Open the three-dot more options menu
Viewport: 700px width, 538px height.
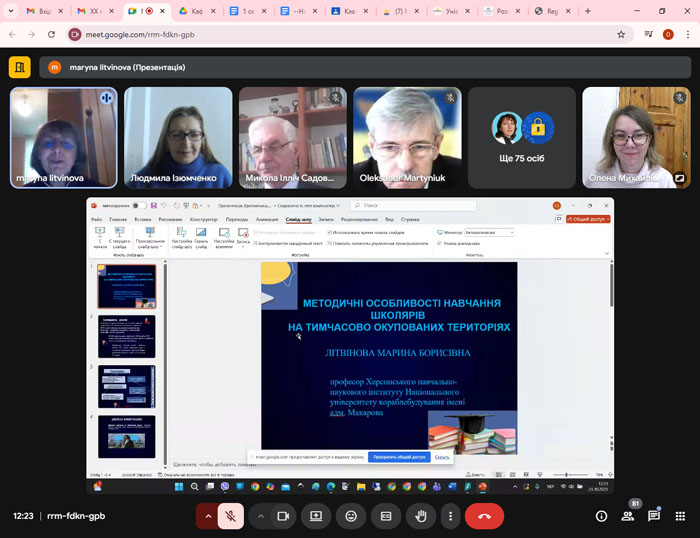coord(451,516)
